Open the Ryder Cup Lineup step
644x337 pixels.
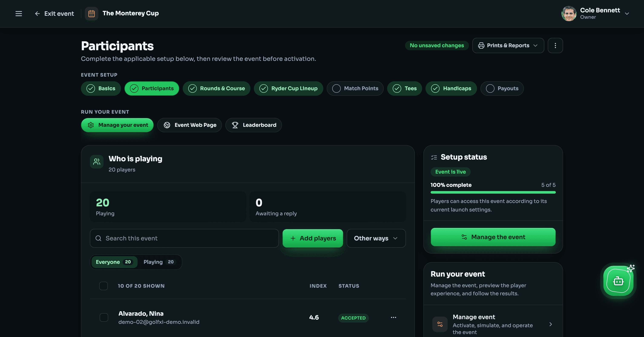(x=288, y=89)
